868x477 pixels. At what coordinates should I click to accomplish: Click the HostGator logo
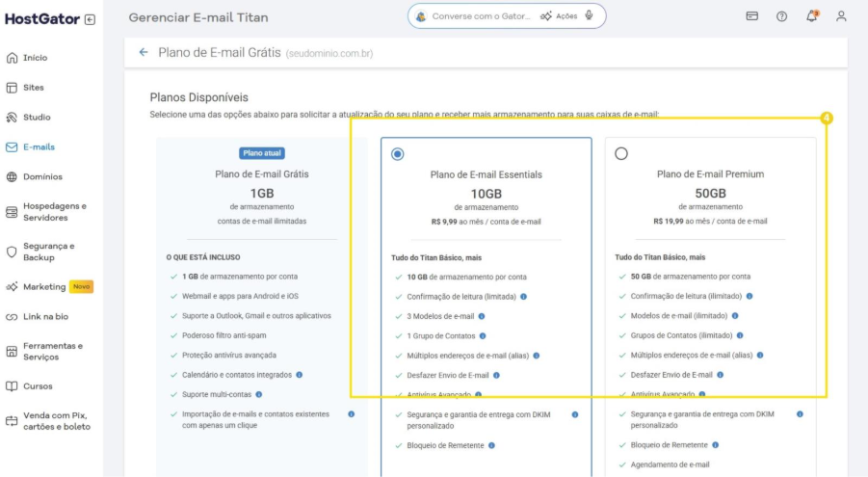coord(42,19)
